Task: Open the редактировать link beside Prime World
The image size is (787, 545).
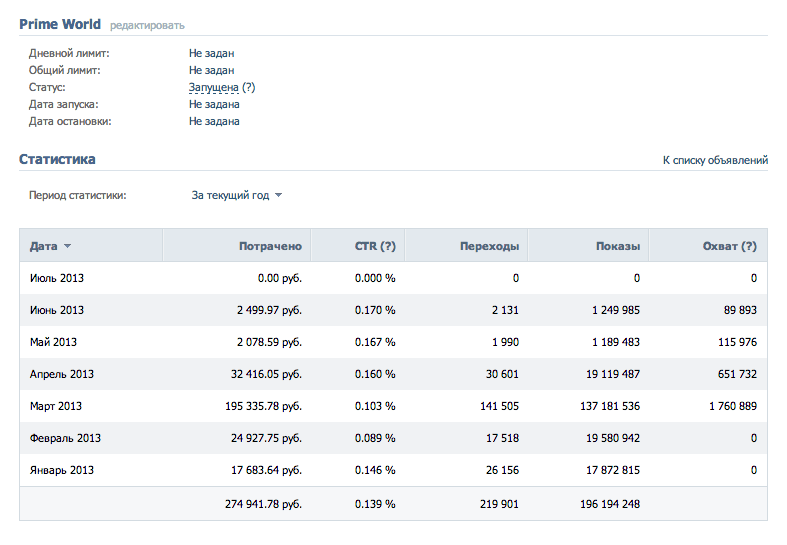Action: 147,26
